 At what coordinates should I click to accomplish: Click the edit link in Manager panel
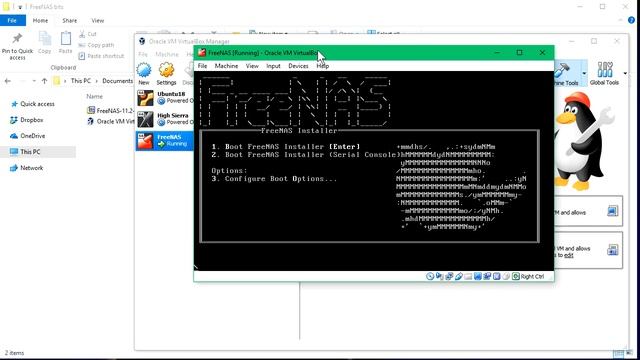(569, 255)
